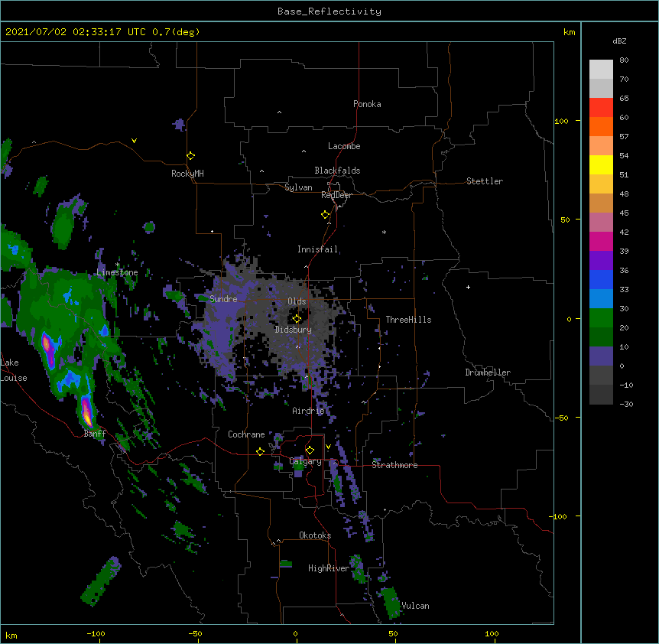Click the ThreeHills label
The height and width of the screenshot is (644, 659).
(x=408, y=320)
